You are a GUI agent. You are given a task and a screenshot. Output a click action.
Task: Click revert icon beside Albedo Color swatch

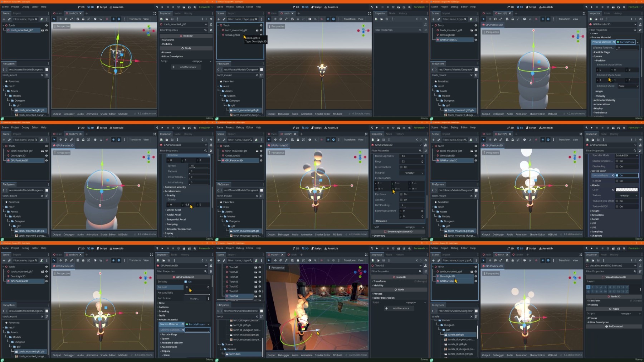[x=613, y=190]
